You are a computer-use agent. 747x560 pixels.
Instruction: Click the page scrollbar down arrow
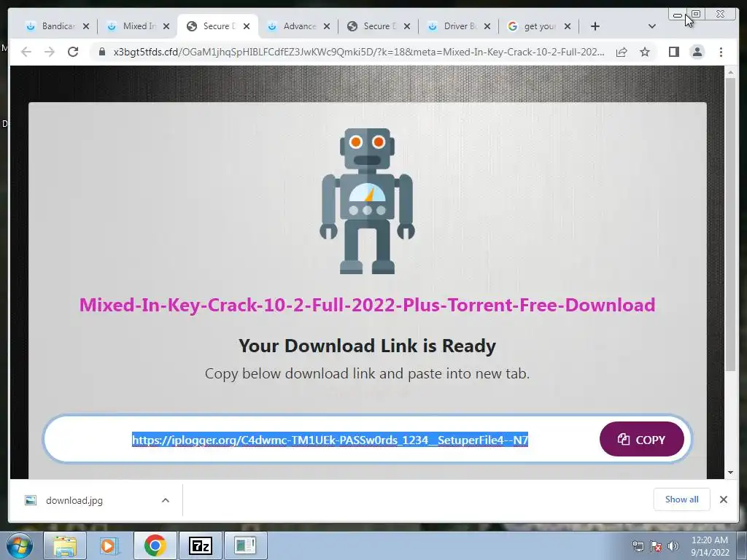730,472
